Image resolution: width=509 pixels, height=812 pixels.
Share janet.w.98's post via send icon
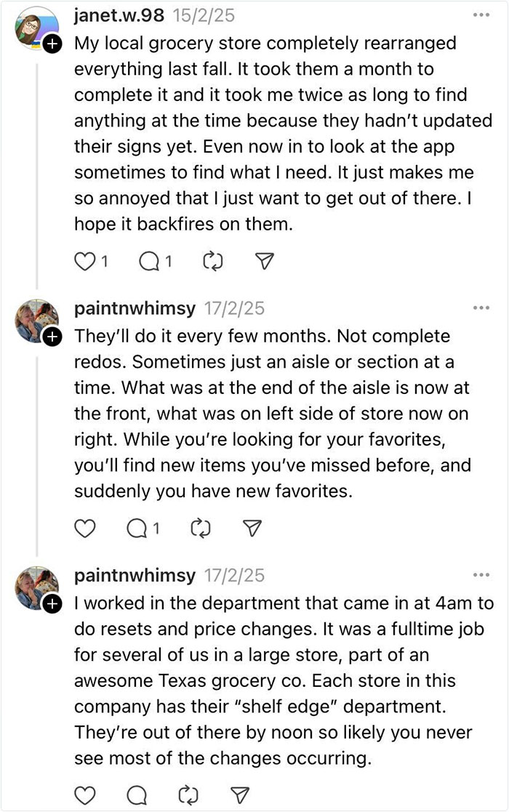(263, 262)
